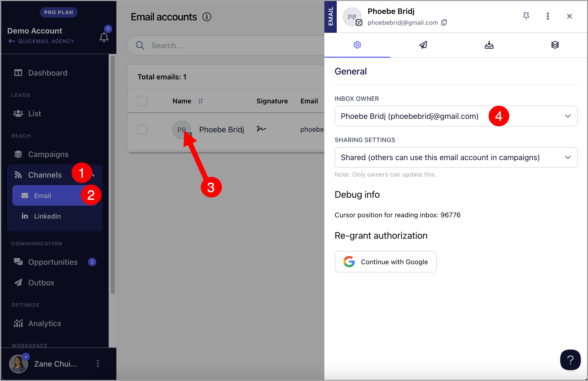Click the sidebar vertical scrollbar
This screenshot has height=381, width=588.
pyautogui.click(x=113, y=175)
